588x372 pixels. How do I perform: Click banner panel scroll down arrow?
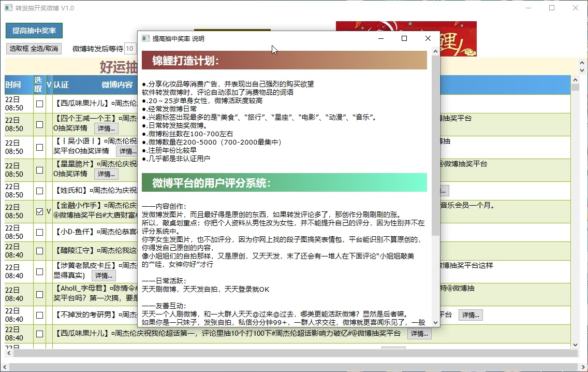click(582, 70)
